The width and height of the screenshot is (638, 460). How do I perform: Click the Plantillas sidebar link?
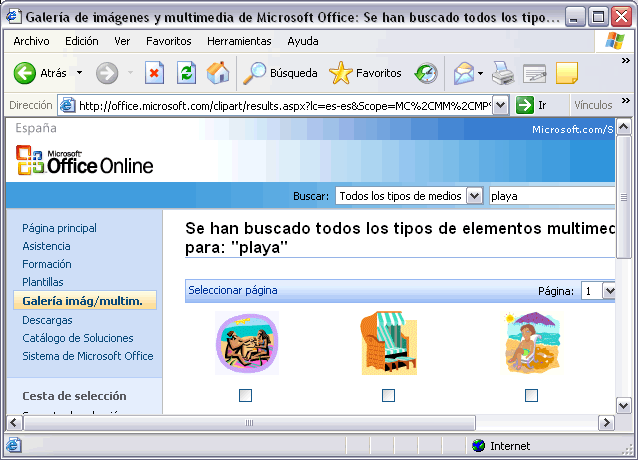[x=43, y=282]
